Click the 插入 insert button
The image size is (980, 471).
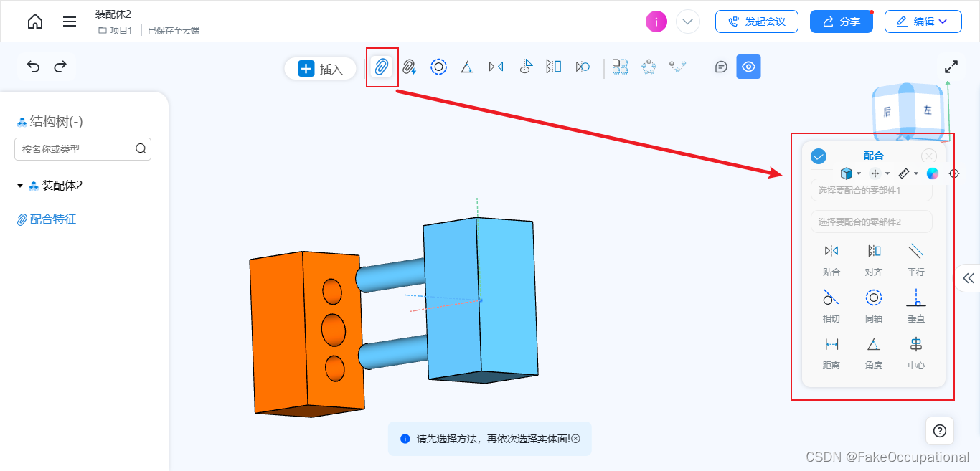click(320, 69)
